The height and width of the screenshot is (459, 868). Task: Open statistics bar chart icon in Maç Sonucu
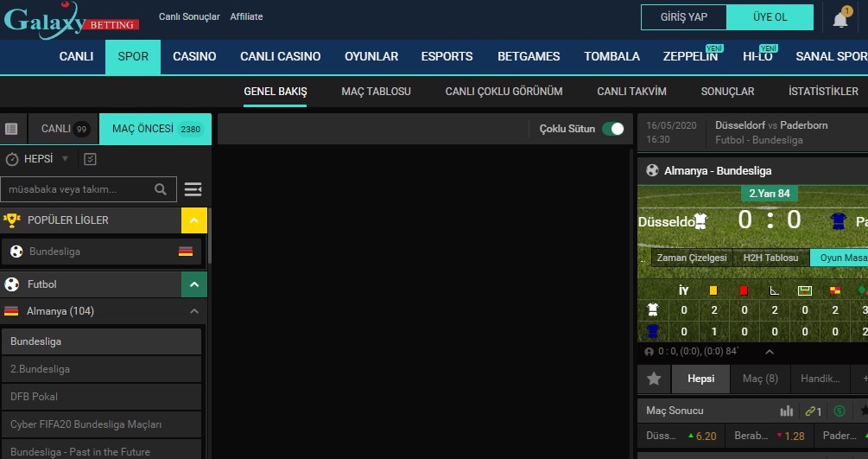786,411
